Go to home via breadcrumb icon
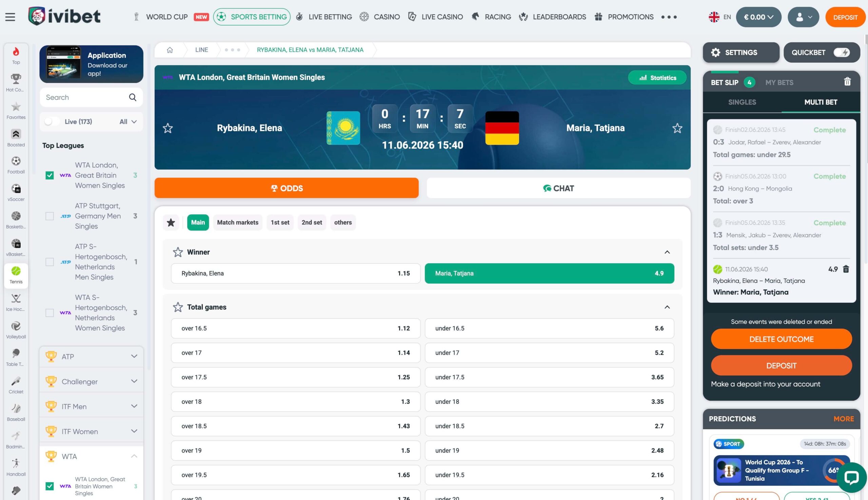Viewport: 868px width, 500px height. [x=170, y=50]
